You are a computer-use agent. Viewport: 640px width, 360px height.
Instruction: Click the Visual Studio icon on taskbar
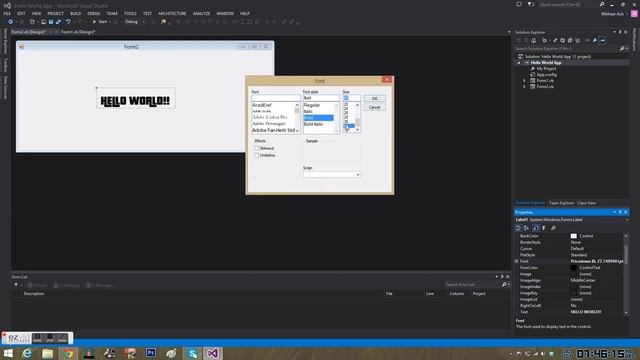[212, 353]
